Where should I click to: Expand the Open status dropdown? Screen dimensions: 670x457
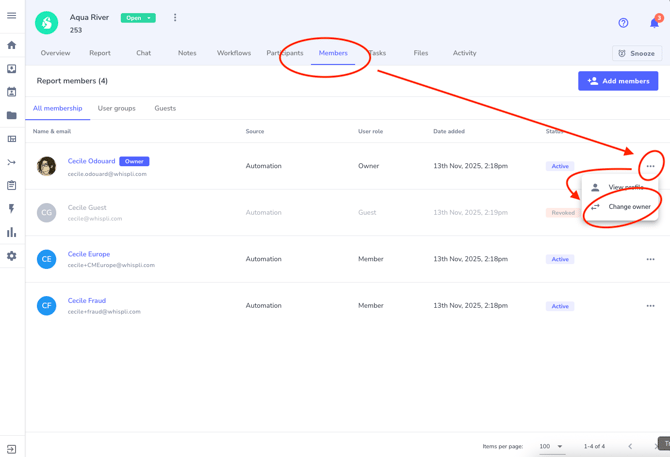click(138, 18)
